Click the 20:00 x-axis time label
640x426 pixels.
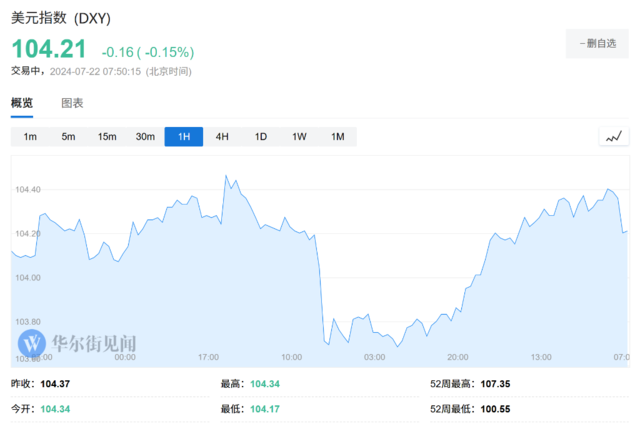(x=458, y=357)
